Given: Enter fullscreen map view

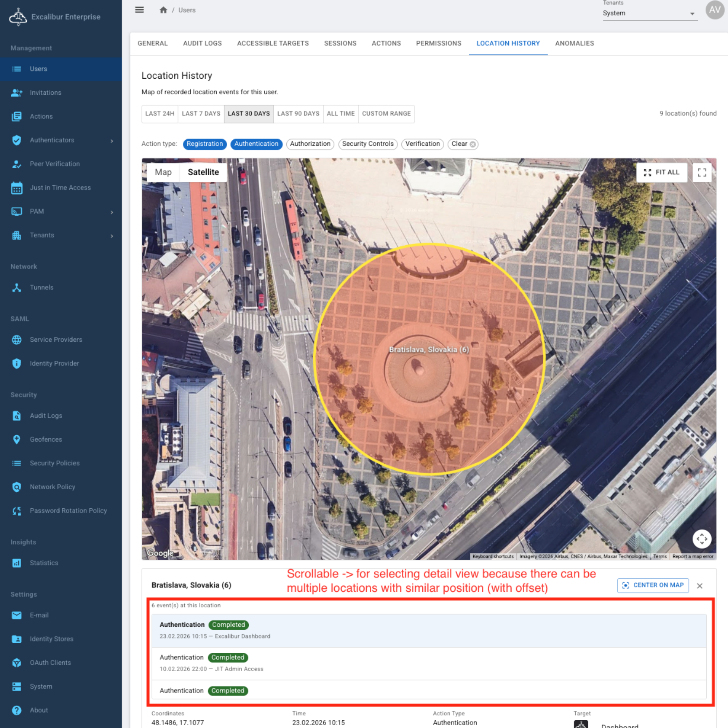Looking at the screenshot, I should [702, 173].
